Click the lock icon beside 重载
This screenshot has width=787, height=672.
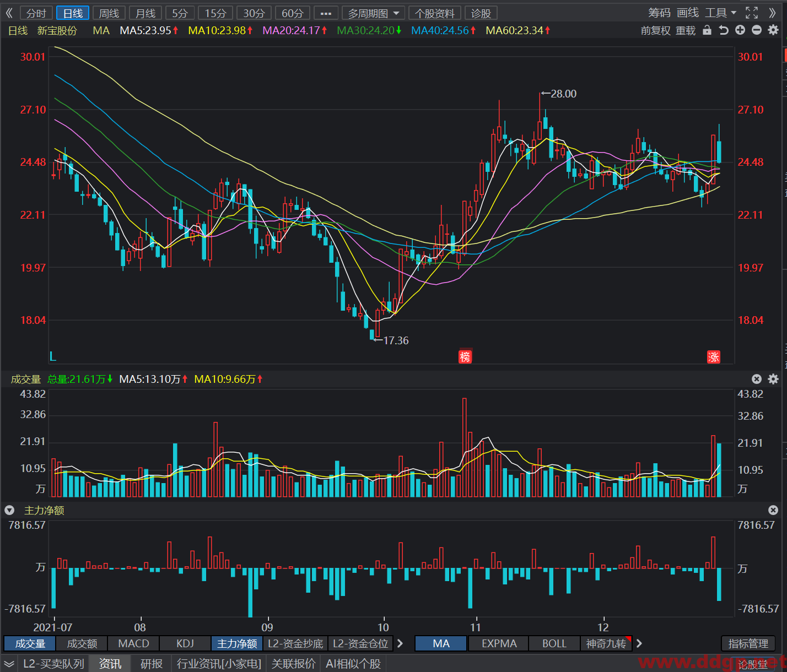707,30
